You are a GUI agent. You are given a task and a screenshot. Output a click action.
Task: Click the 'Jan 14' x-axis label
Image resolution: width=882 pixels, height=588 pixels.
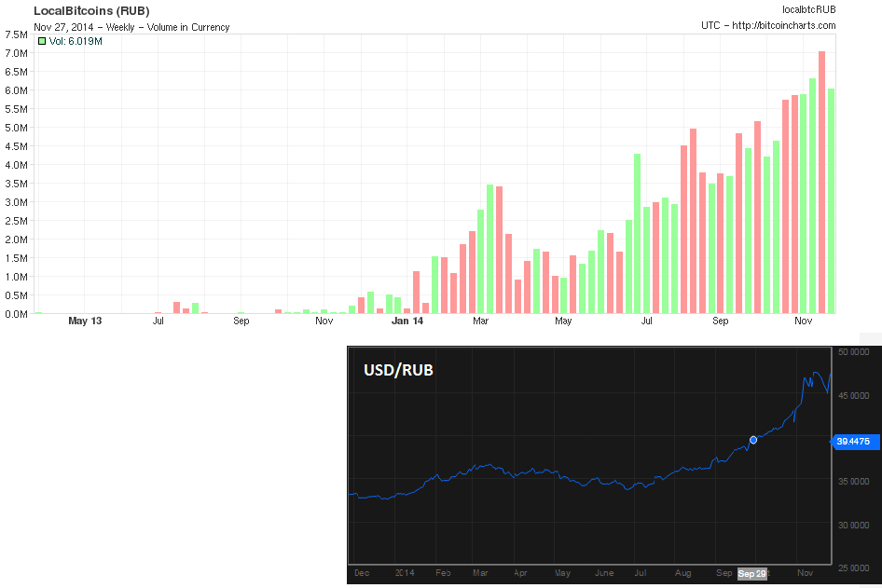[407, 321]
